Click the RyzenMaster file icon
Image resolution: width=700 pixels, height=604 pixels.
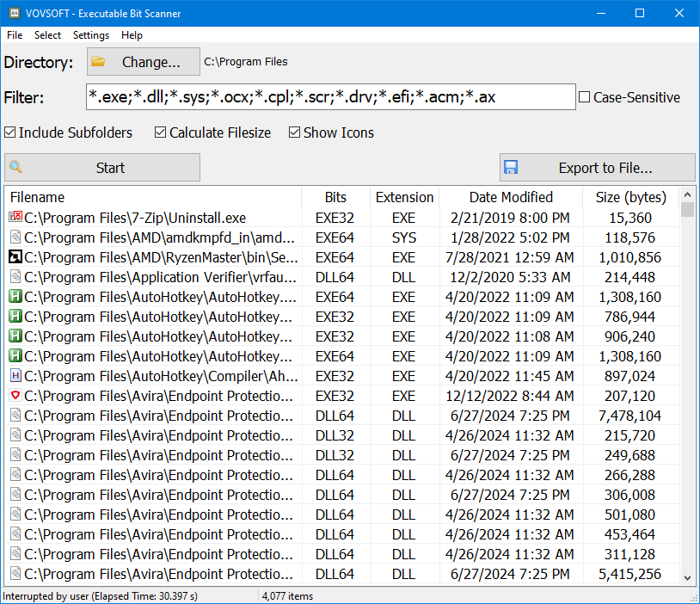pos(15,257)
